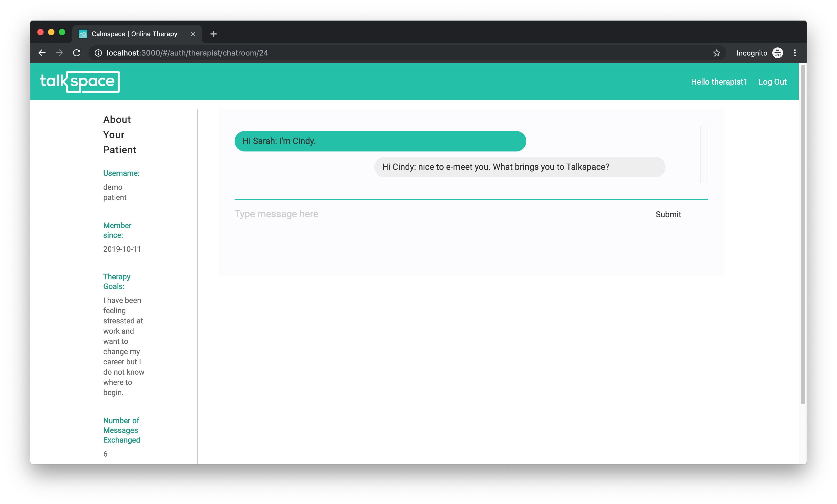Open the site info icon in the address bar
The width and height of the screenshot is (837, 504).
[98, 53]
